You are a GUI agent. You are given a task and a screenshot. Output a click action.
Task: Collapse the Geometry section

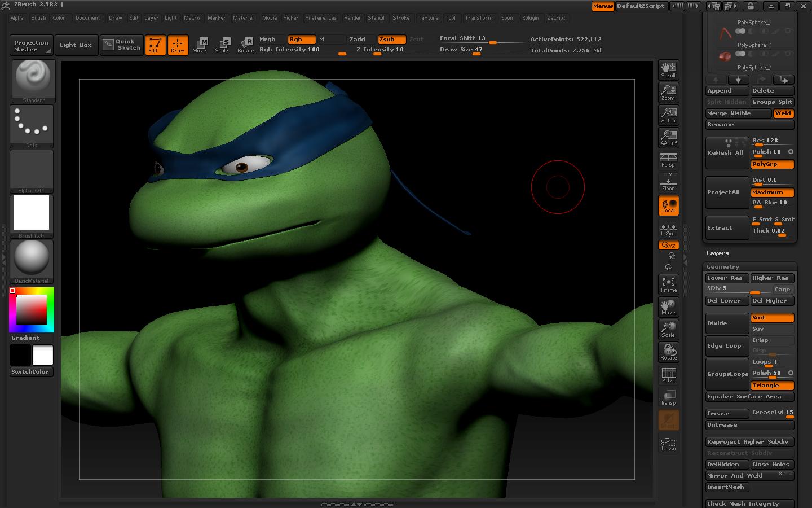723,267
